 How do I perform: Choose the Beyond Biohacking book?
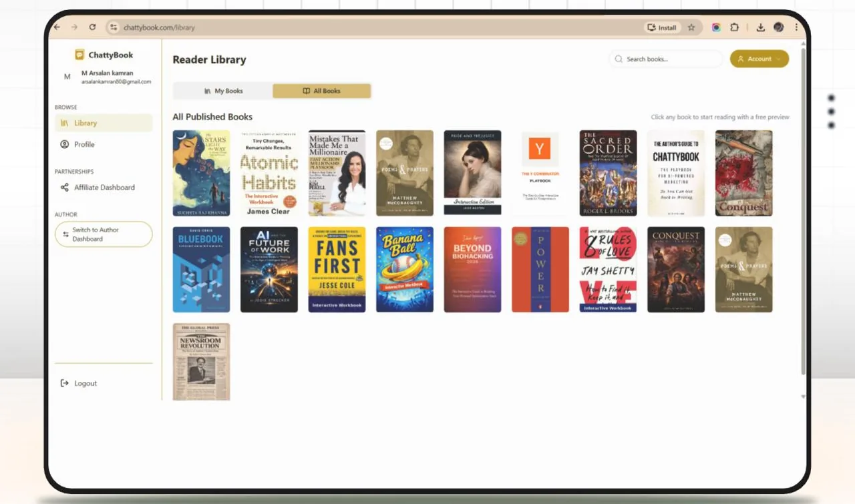coord(472,270)
